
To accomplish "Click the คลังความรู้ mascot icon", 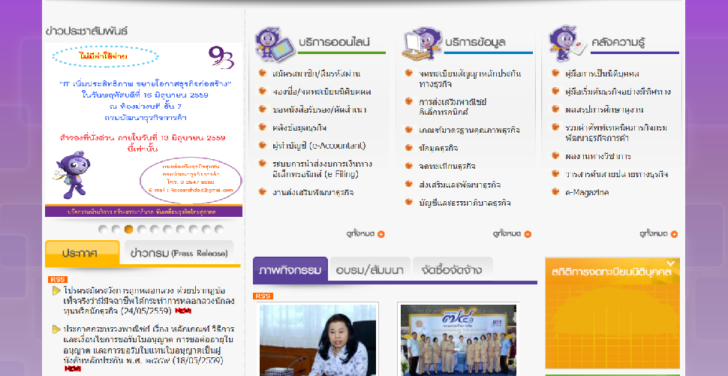I will [567, 44].
